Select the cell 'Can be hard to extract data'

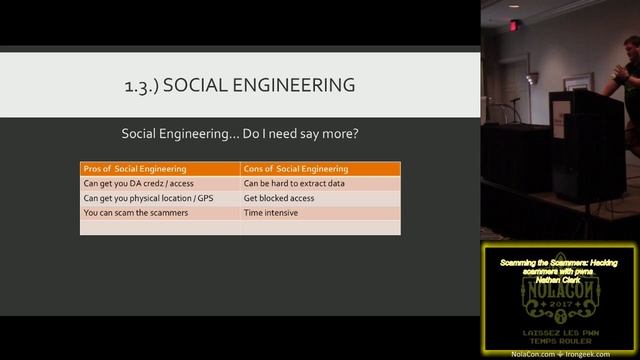tap(320, 183)
